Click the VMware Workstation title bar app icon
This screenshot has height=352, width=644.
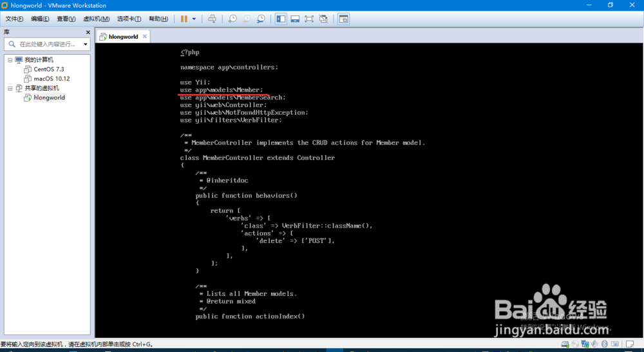coord(5,5)
